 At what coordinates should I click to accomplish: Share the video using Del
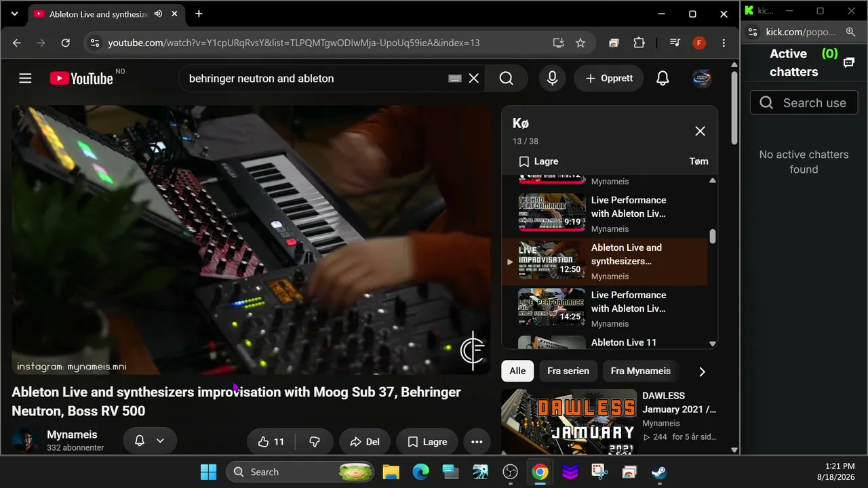click(365, 442)
